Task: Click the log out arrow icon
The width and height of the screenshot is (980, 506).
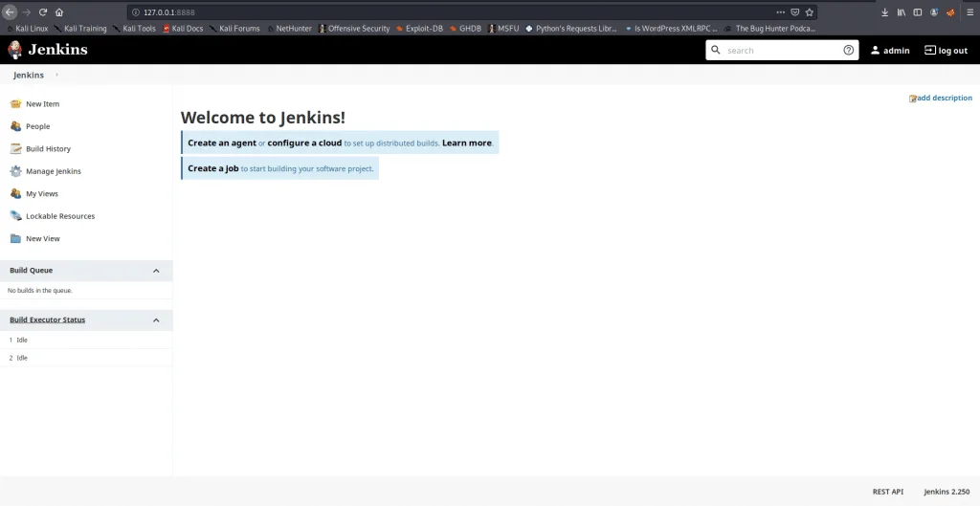Action: tap(930, 50)
